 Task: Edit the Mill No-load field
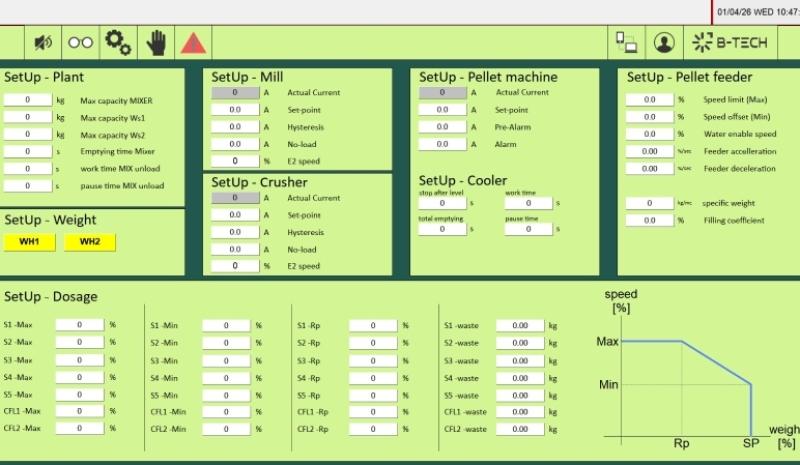tap(235, 144)
